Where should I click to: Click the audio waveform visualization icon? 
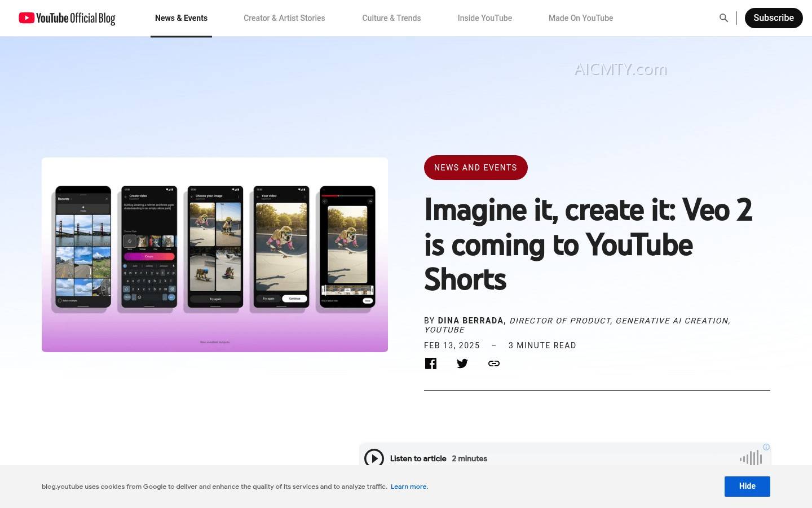tap(751, 458)
